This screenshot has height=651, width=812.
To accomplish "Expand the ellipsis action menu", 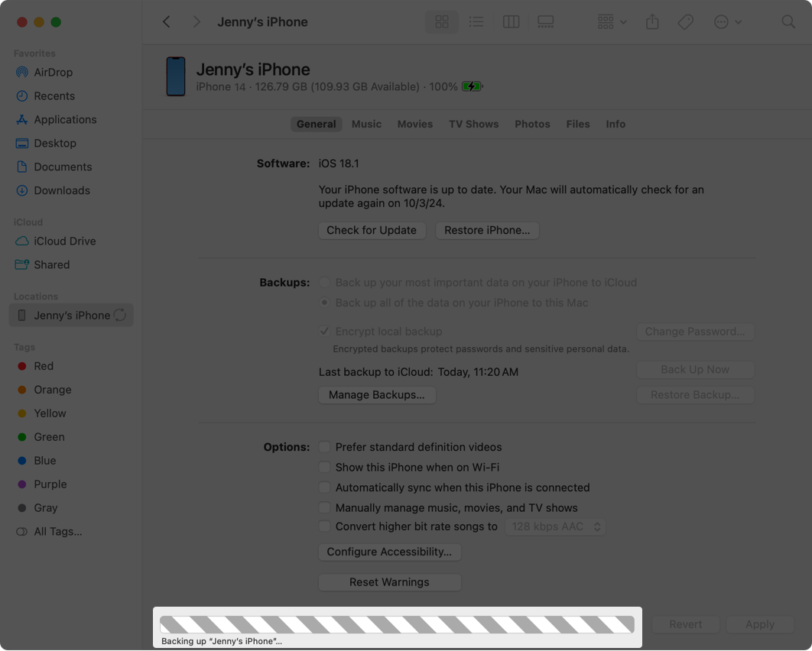I will 727,22.
